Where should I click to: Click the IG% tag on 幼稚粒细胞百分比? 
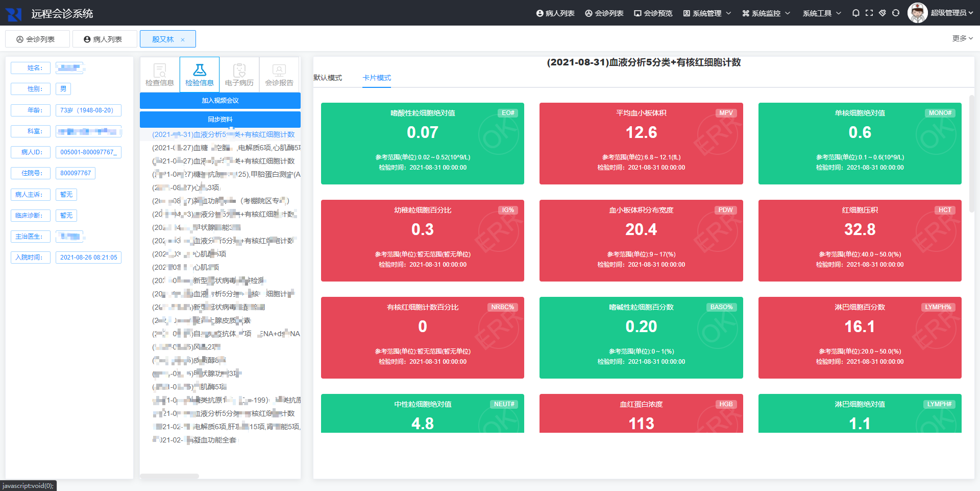pyautogui.click(x=508, y=210)
